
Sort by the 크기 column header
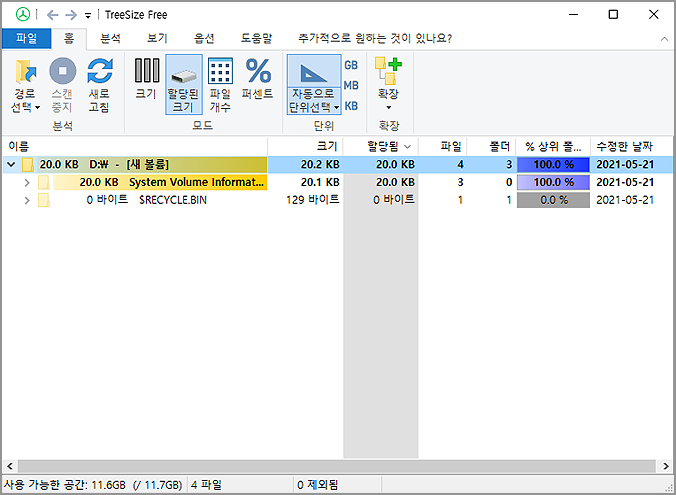click(x=305, y=147)
